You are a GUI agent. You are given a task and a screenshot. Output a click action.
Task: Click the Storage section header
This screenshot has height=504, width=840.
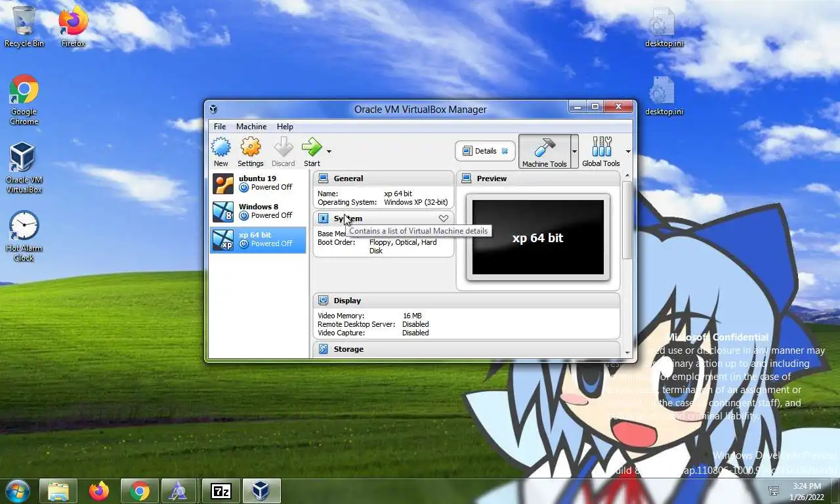467,349
